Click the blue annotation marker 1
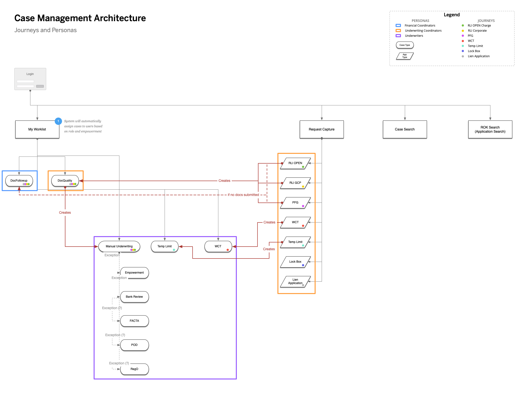The image size is (532, 397). (x=58, y=121)
